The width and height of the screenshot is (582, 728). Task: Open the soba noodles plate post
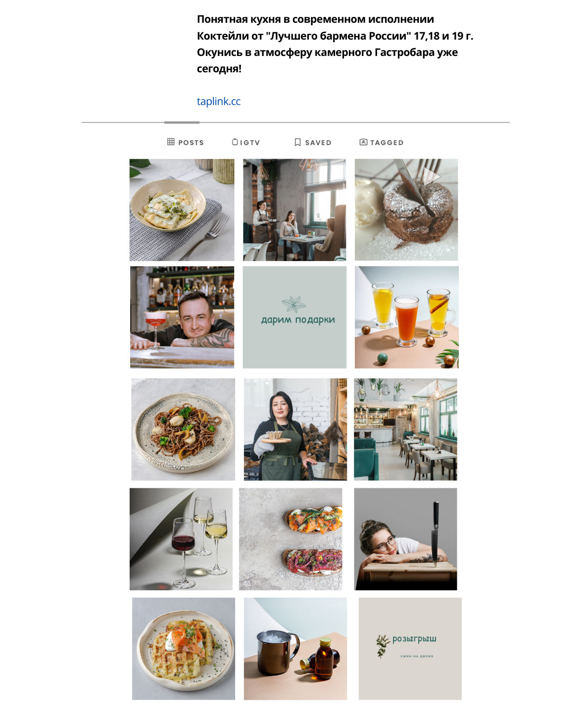pos(183,429)
